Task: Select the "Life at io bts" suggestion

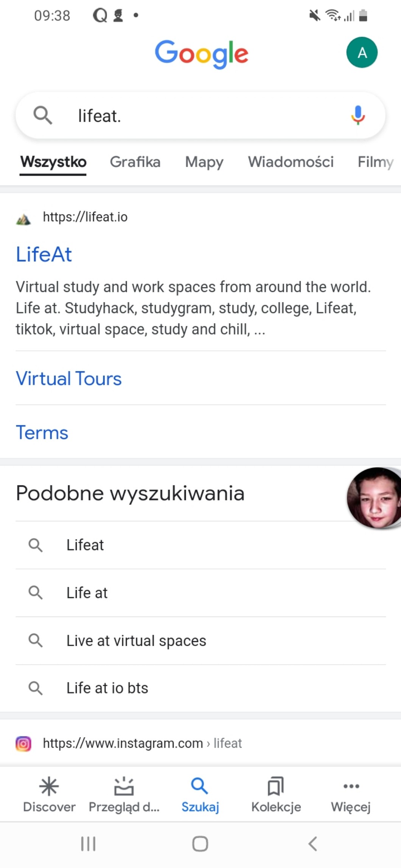Action: pyautogui.click(x=107, y=688)
